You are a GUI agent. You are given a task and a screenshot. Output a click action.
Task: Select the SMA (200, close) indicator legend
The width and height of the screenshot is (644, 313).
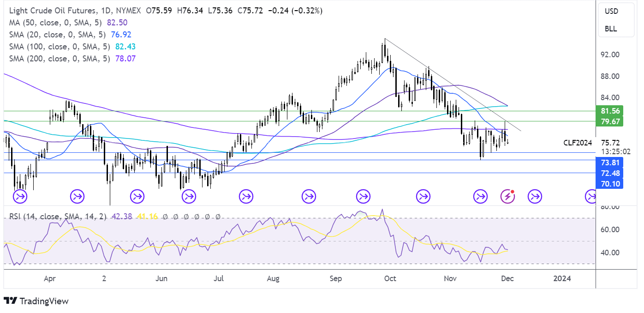click(x=60, y=59)
